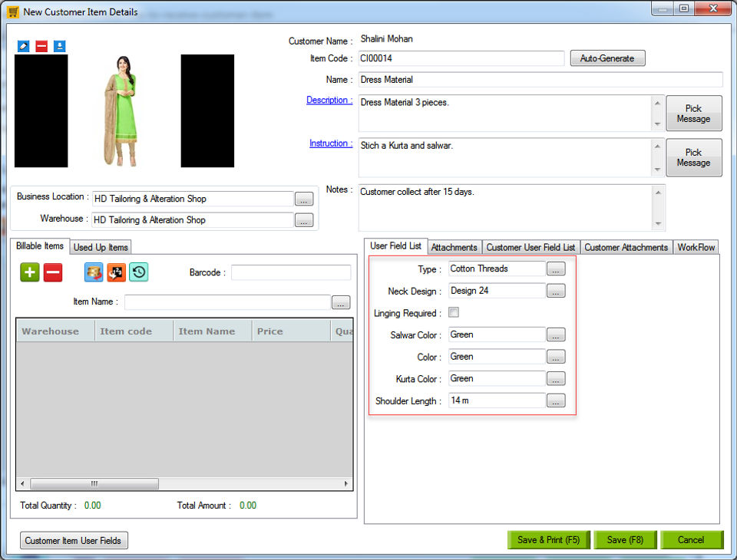Click the Item Name input field
Image resolution: width=737 pixels, height=560 pixels.
point(227,302)
